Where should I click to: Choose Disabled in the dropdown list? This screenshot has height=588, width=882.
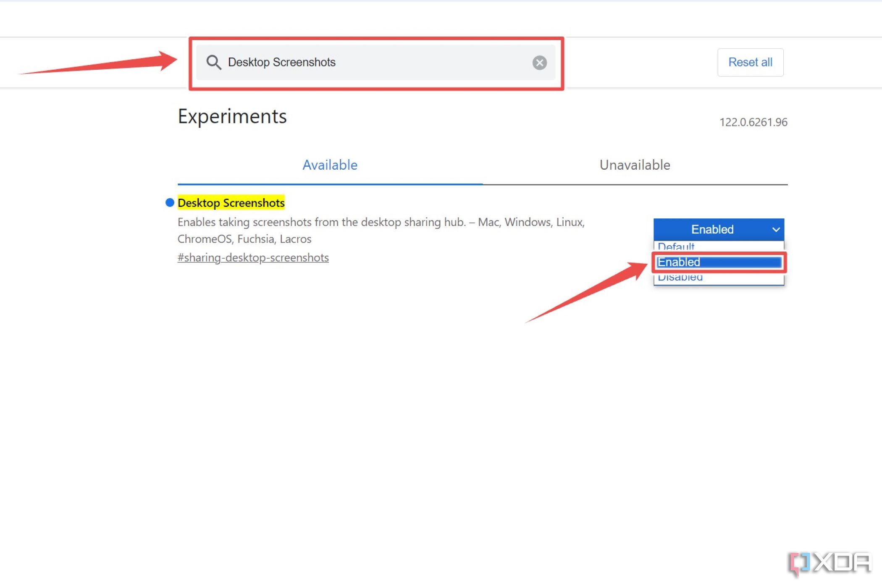pyautogui.click(x=719, y=278)
